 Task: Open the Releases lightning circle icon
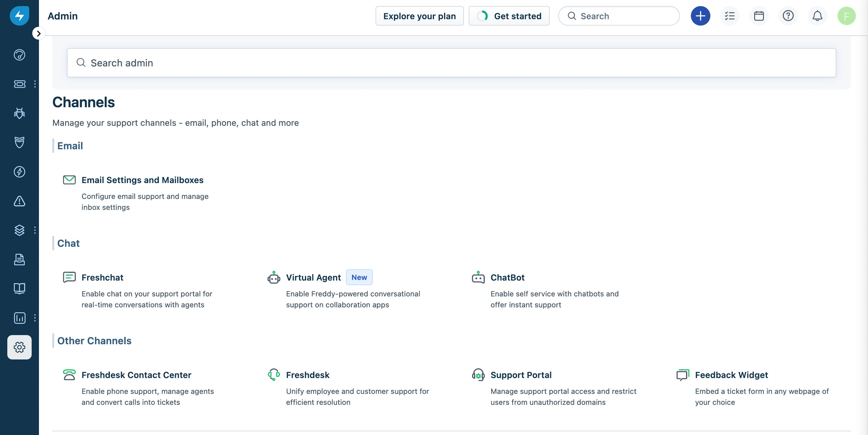click(19, 172)
